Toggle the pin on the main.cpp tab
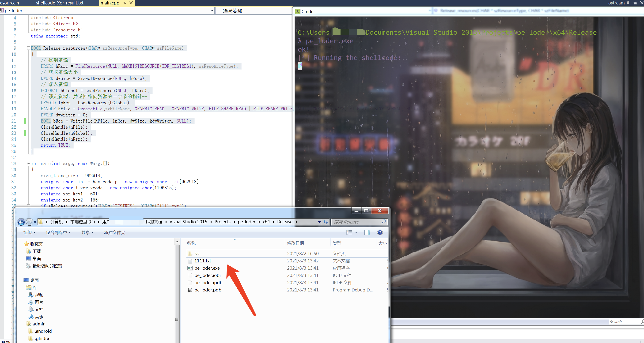This screenshot has width=644, height=343. pos(125,3)
